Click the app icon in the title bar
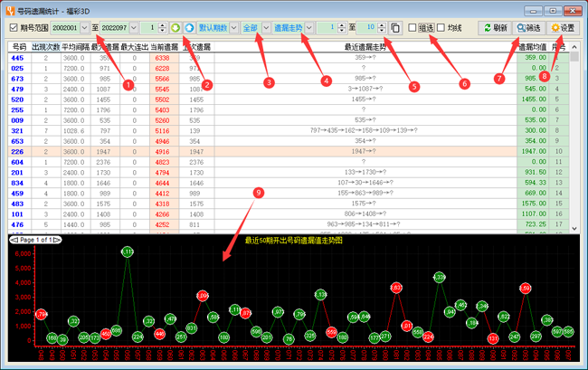The height and width of the screenshot is (370, 588). [11, 11]
